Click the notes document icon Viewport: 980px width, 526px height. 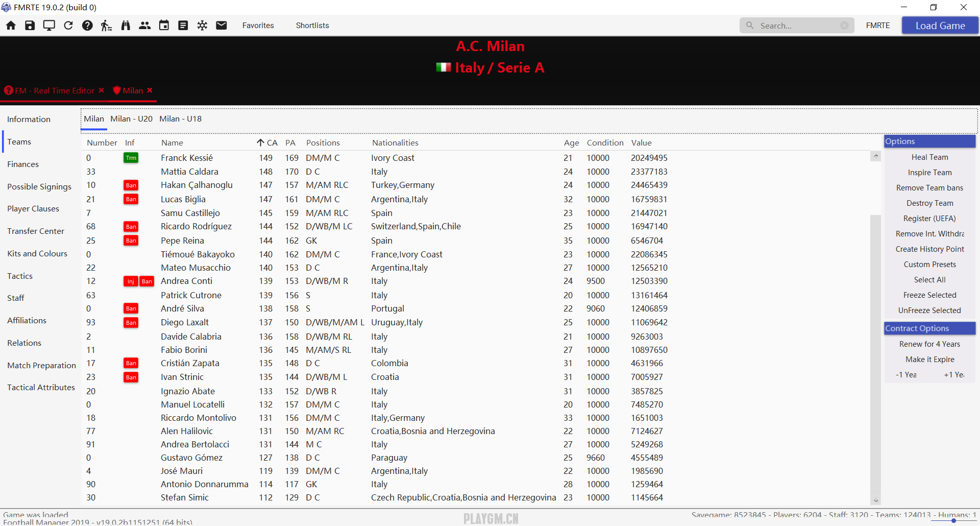183,26
